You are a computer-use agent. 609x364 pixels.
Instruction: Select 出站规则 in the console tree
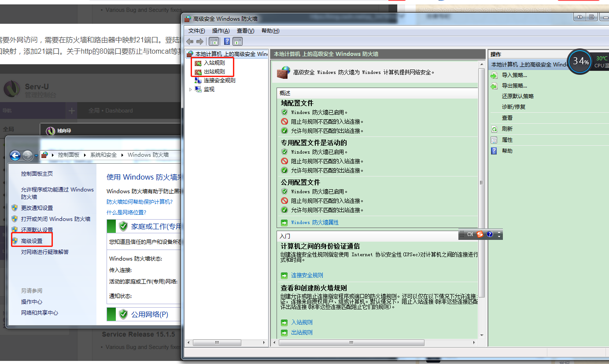[x=214, y=72]
